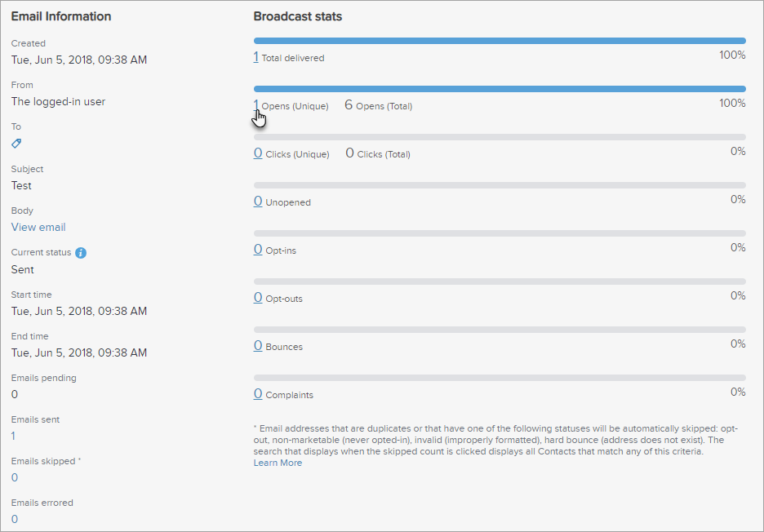Open the View email link

[38, 228]
